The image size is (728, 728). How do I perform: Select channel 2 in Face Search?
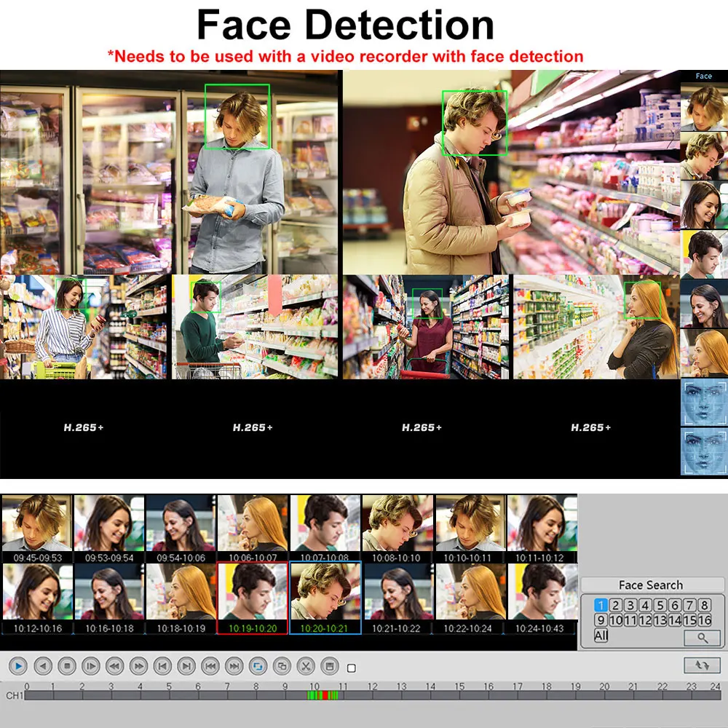click(x=616, y=605)
